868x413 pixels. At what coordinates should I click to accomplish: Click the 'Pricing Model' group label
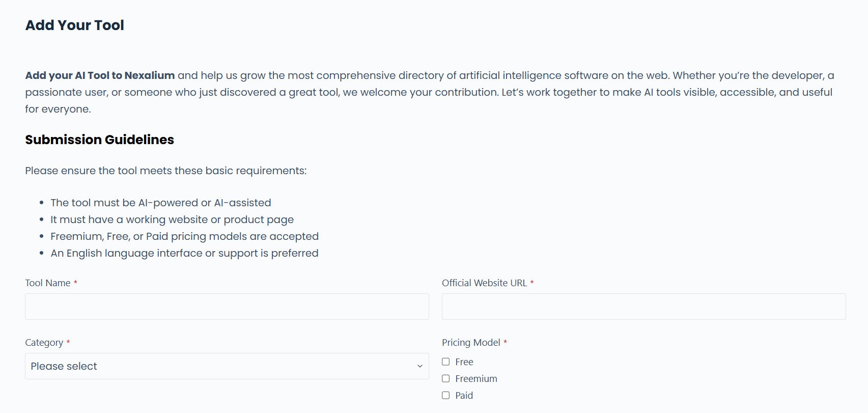pos(471,342)
